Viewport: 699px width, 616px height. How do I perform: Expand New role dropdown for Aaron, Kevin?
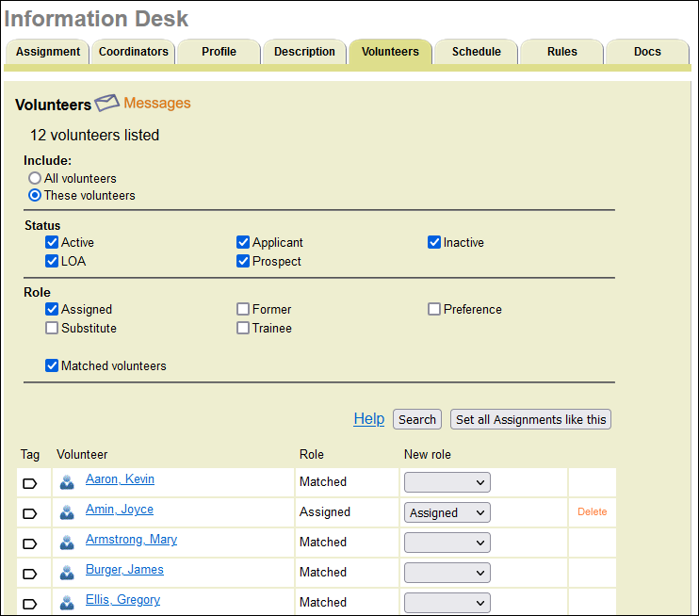[x=447, y=483]
